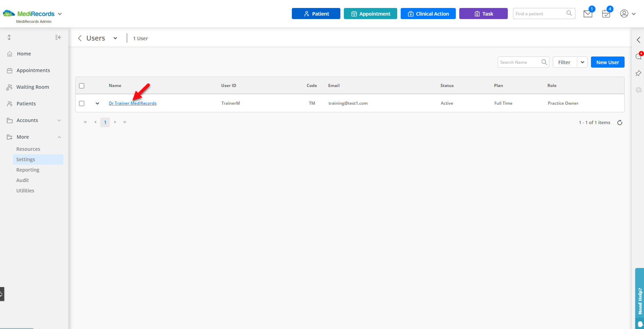Image resolution: width=644 pixels, height=329 pixels.
Task: Open the chat icon on right sidebar
Action: [x=638, y=56]
